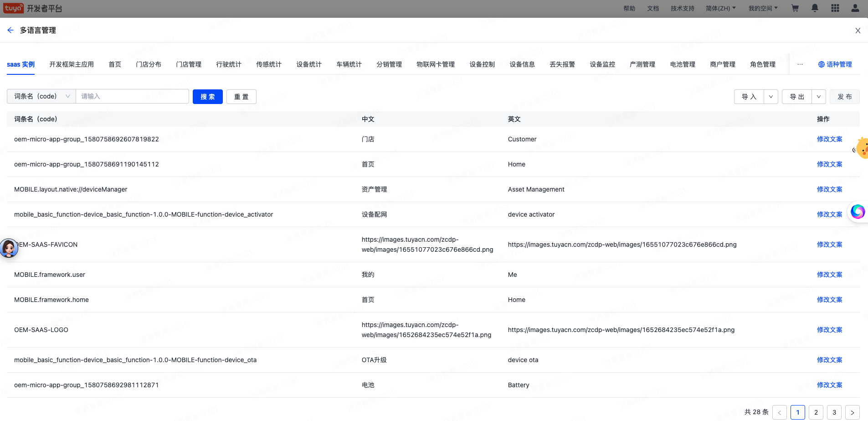Viewport: 868px width, 421px height.
Task: Click the customer service avatar icon
Action: pyautogui.click(x=9, y=248)
